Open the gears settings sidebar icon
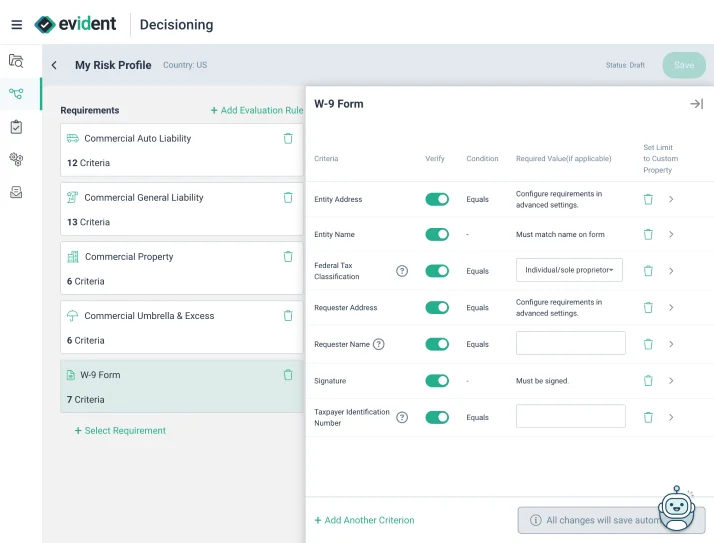The width and height of the screenshot is (714, 543). point(16,159)
